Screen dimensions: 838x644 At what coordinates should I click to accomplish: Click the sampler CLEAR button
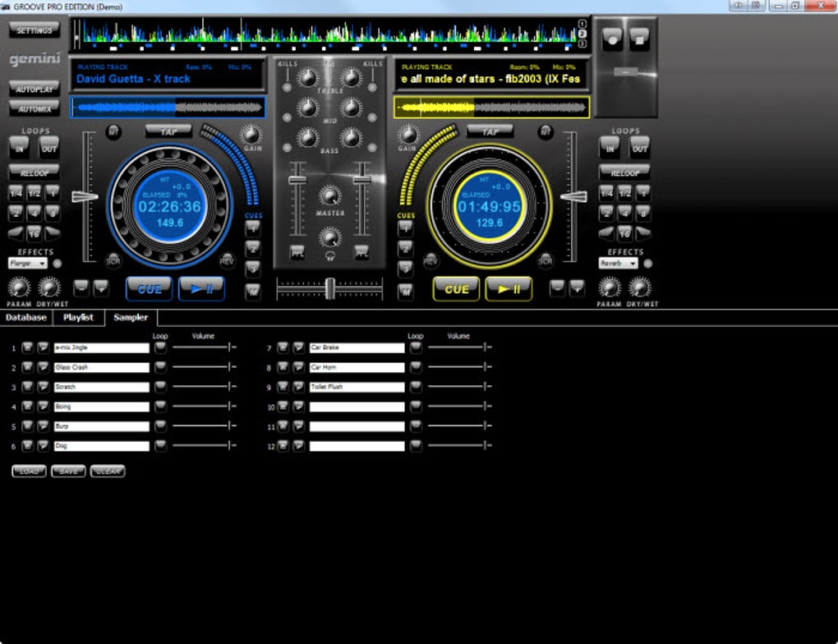108,471
